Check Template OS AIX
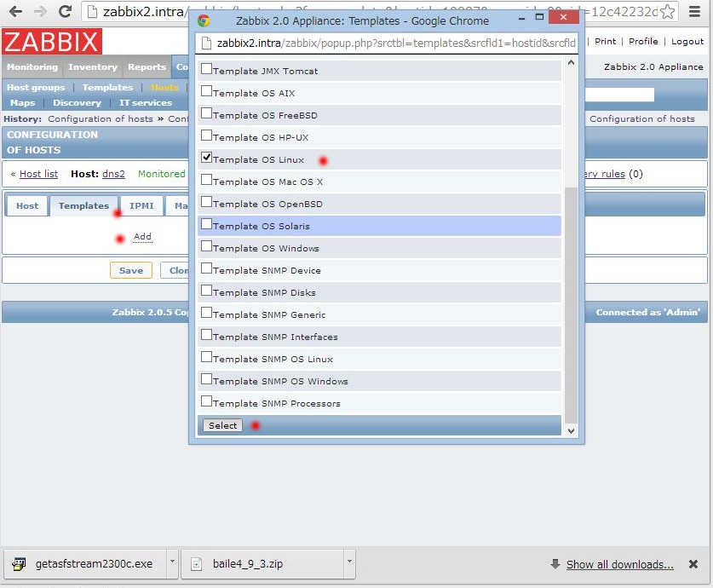 pyautogui.click(x=206, y=91)
